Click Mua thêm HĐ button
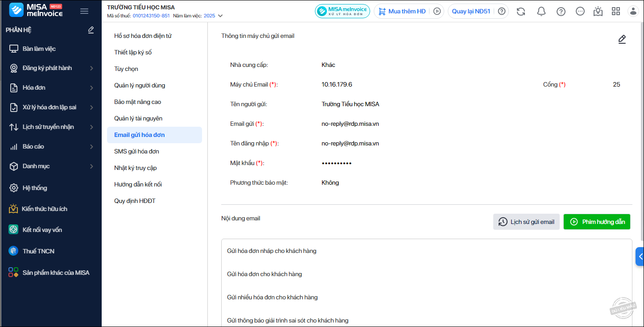Screen dimensions: 644x327 point(402,11)
